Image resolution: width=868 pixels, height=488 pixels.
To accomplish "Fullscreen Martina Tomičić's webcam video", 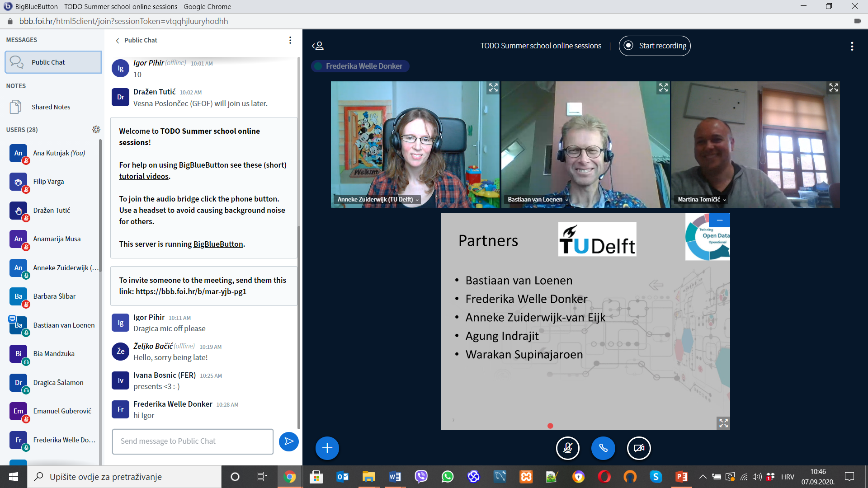I will [833, 88].
